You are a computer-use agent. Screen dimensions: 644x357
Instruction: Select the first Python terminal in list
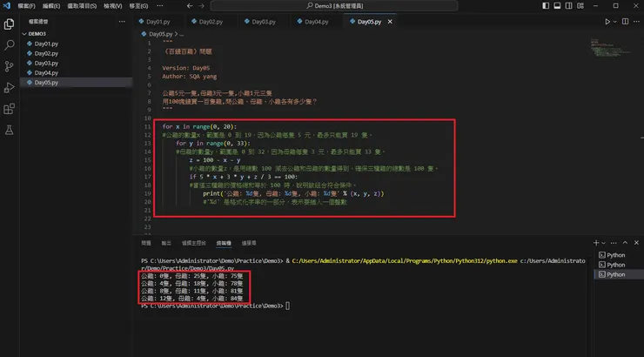coord(614,255)
